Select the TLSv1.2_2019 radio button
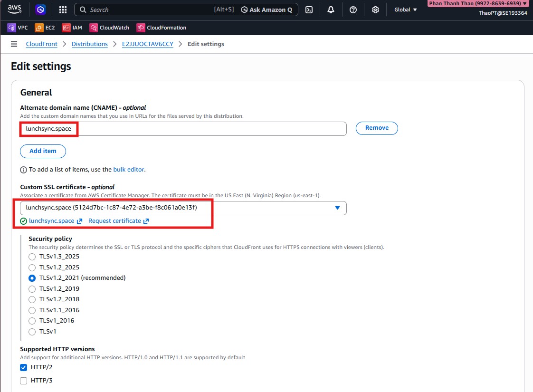Screen dimensions: 533x392 point(32,289)
